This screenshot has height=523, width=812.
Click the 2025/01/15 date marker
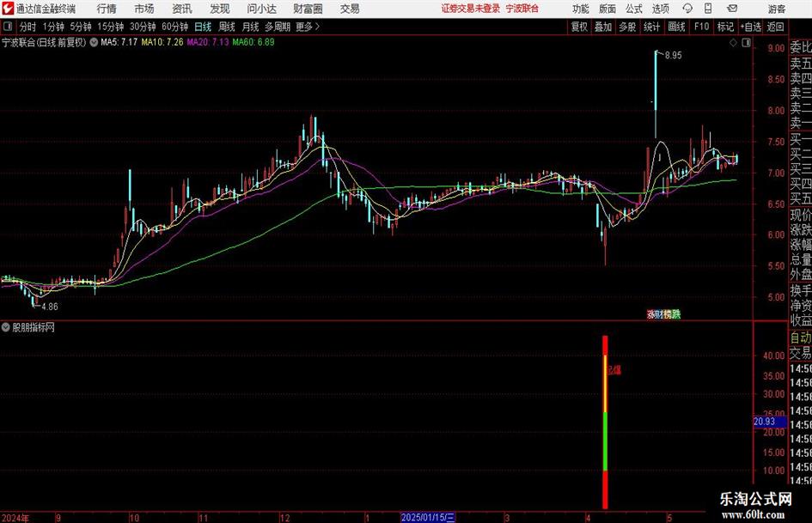click(428, 517)
